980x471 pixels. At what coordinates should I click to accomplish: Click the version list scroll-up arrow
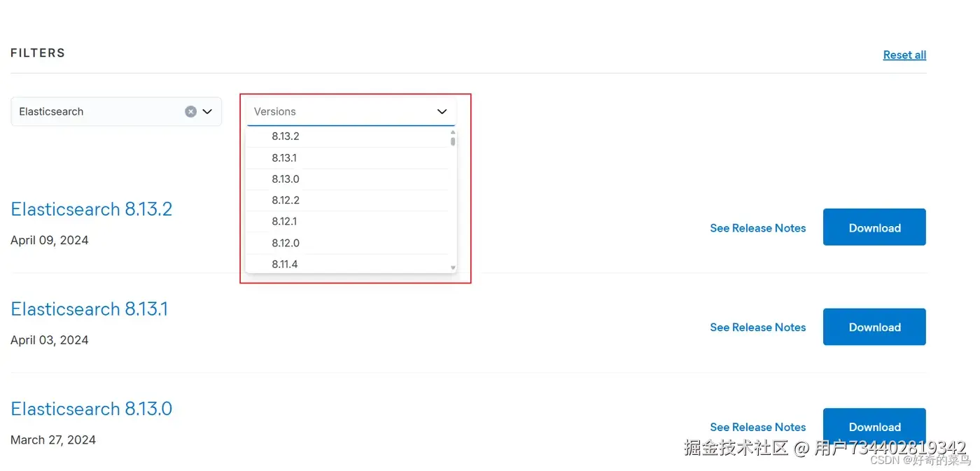[453, 132]
